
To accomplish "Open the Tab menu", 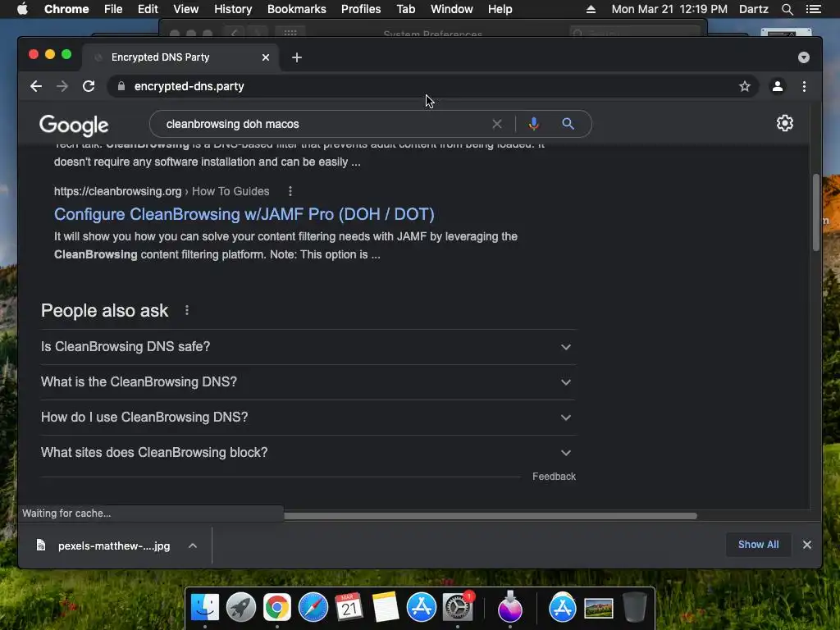I will 405,9.
